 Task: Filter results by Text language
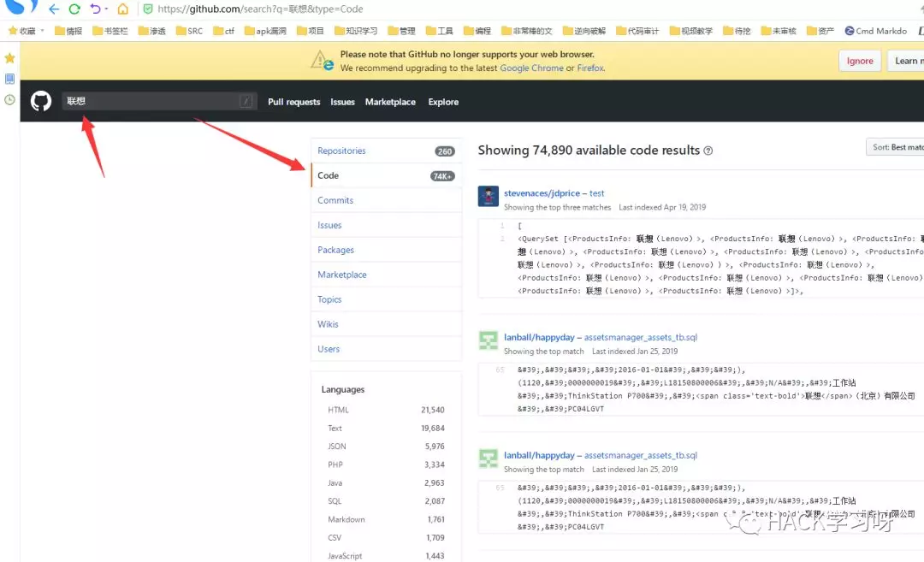(x=386, y=429)
